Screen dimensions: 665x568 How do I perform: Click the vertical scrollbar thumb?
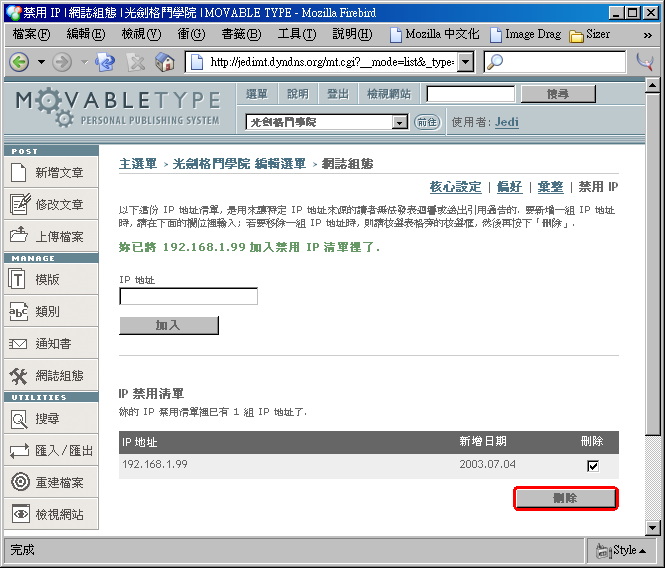point(652,264)
